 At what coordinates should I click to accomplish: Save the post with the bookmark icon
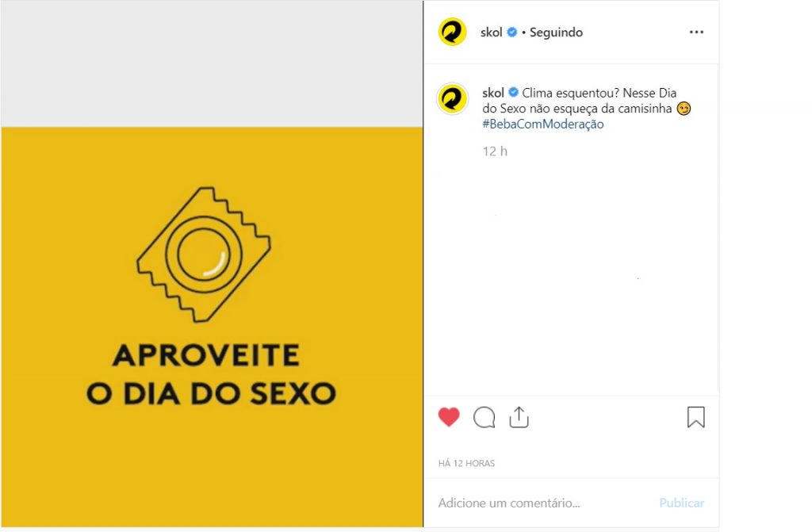(696, 417)
